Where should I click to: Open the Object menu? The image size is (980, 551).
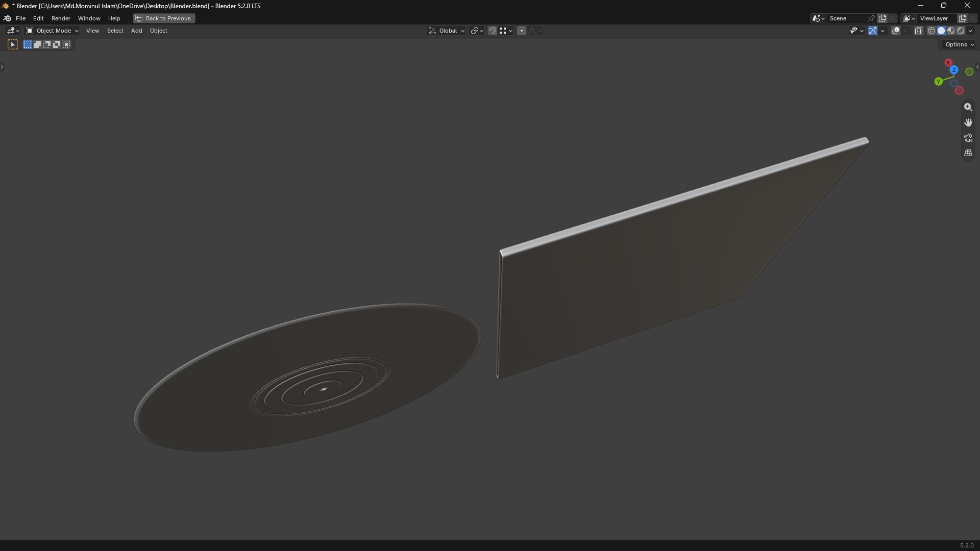point(158,31)
